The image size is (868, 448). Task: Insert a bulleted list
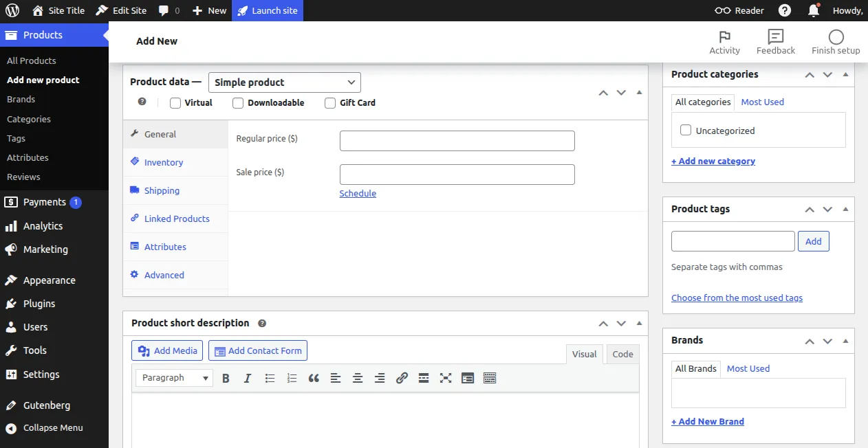[270, 378]
